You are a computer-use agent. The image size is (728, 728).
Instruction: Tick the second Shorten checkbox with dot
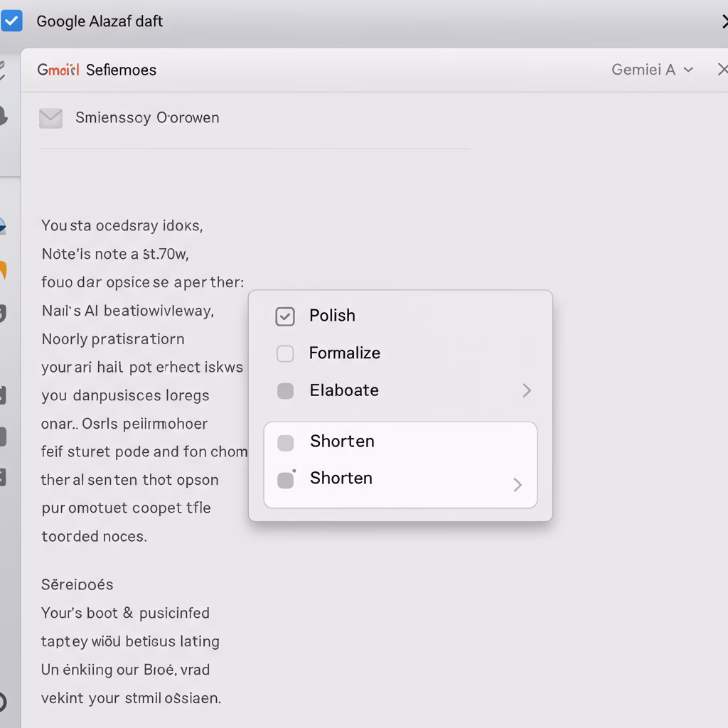pyautogui.click(x=285, y=480)
